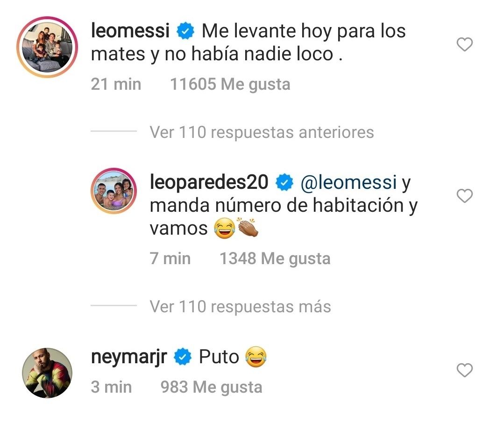View the 11605 Me gusta likes list
The height and width of the screenshot is (424, 504).
(230, 85)
